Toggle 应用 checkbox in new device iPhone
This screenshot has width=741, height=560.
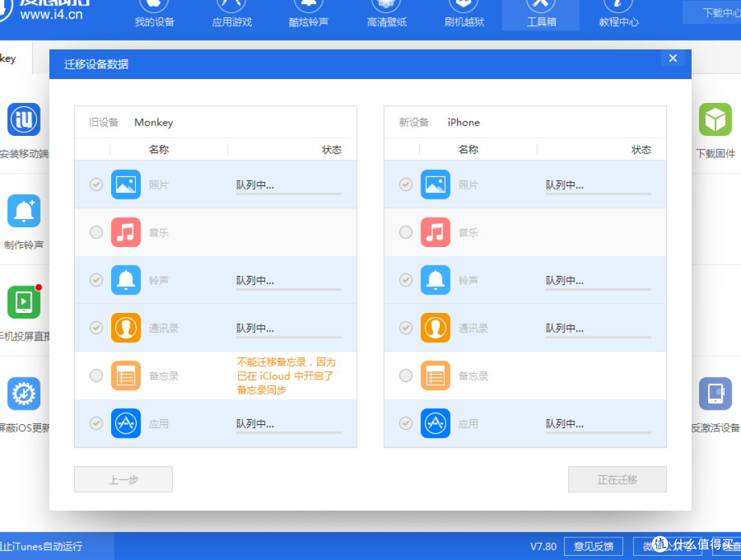pyautogui.click(x=406, y=423)
